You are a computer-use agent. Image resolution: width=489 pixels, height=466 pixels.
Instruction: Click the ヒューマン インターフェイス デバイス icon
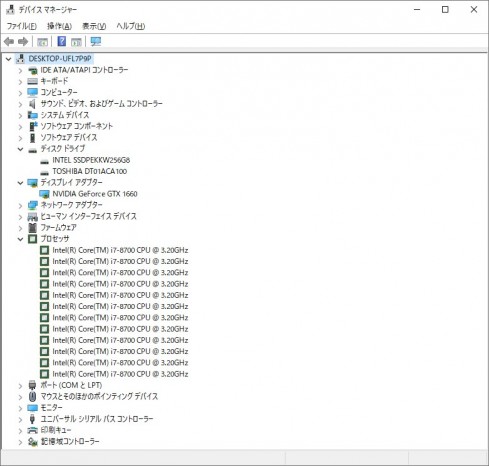(32, 217)
